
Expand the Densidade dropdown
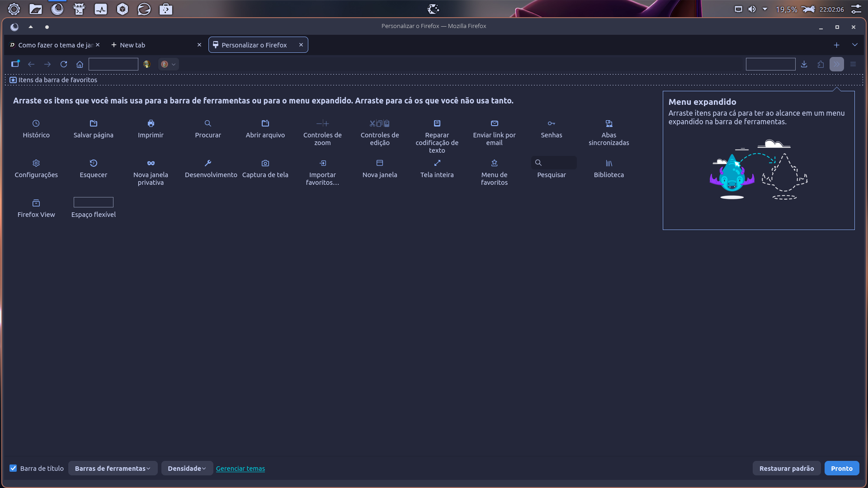point(187,468)
